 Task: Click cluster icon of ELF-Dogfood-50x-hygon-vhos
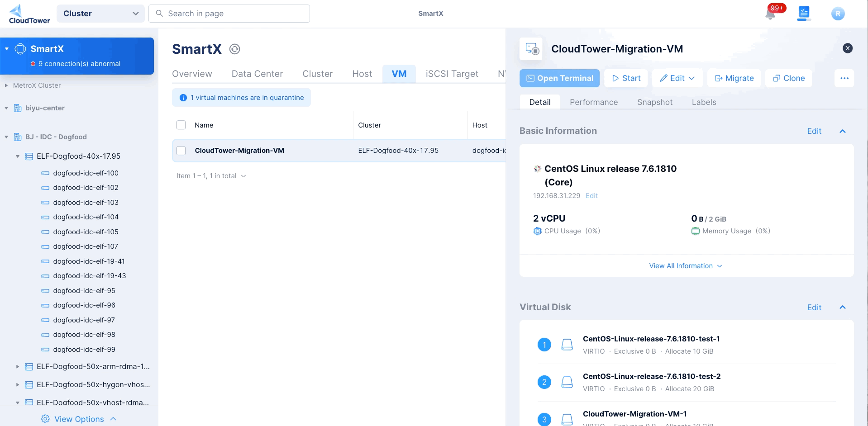29,385
